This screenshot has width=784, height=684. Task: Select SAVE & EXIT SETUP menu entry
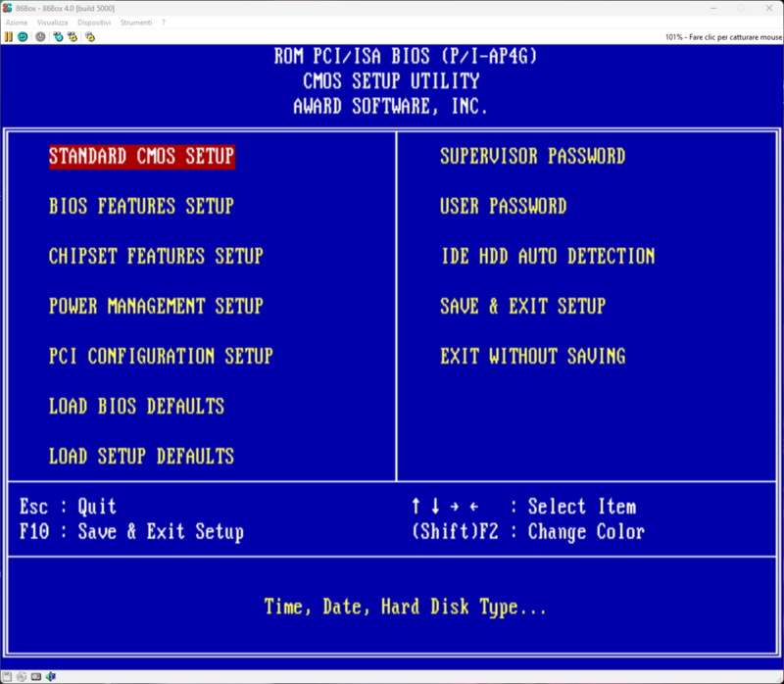click(522, 306)
